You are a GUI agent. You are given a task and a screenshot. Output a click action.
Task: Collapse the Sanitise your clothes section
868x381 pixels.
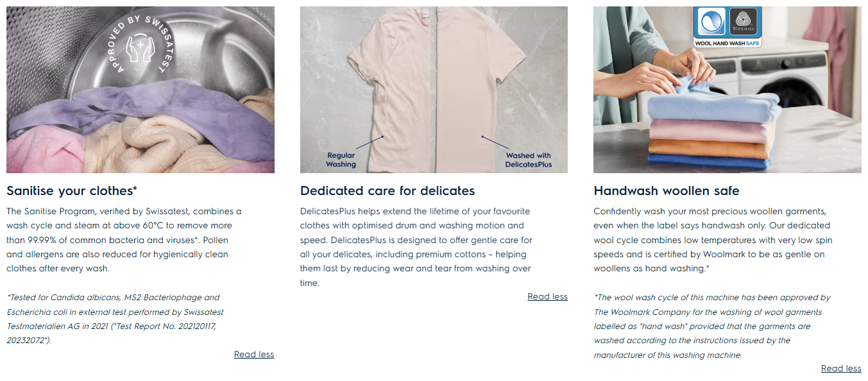pyautogui.click(x=254, y=354)
